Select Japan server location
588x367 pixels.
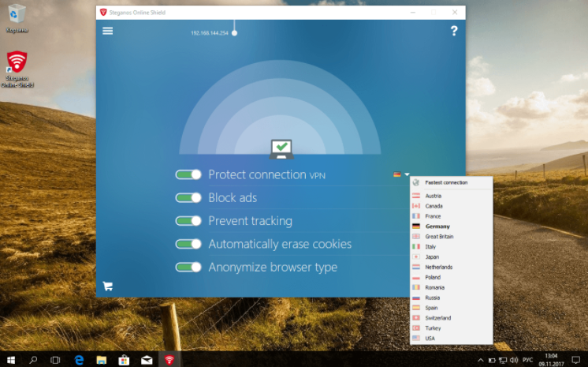coord(452,257)
